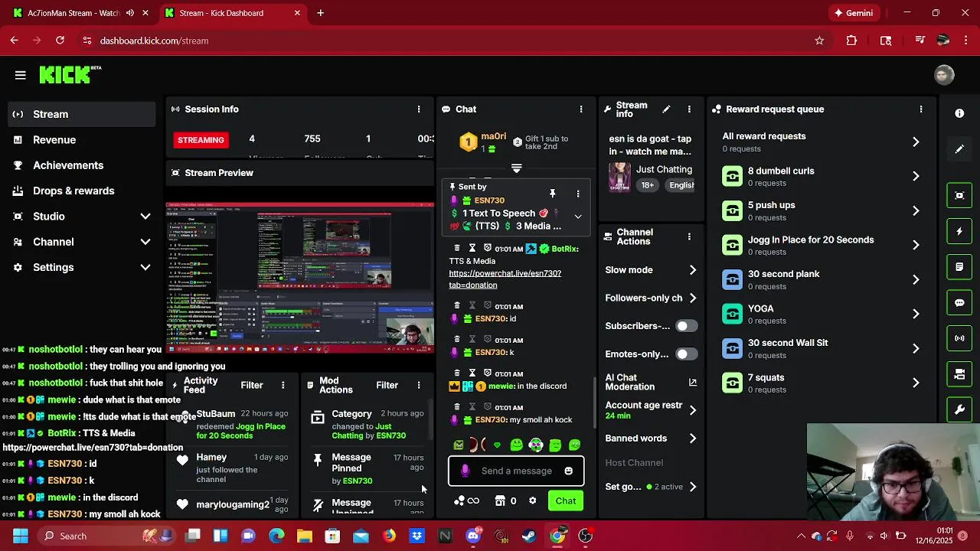This screenshot has height=551, width=980.
Task: Toggle the lightning bolt widget icon in sidebar
Action: point(959,231)
